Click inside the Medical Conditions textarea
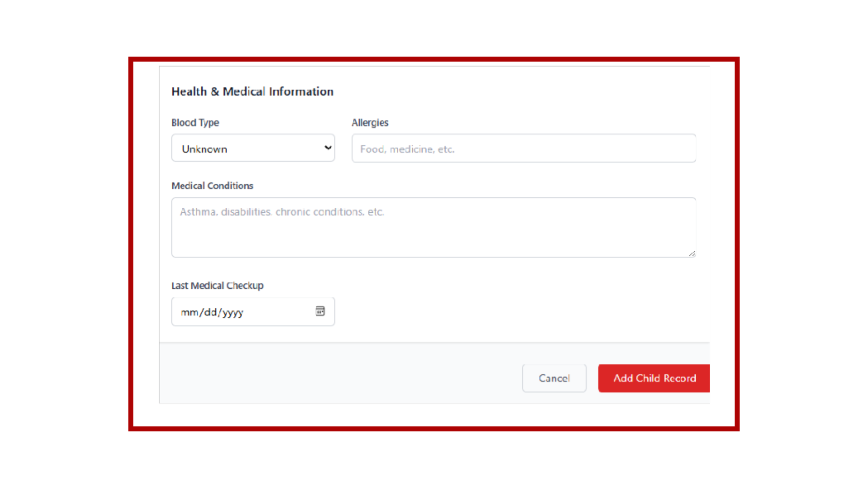This screenshot has height=488, width=868. click(x=433, y=226)
